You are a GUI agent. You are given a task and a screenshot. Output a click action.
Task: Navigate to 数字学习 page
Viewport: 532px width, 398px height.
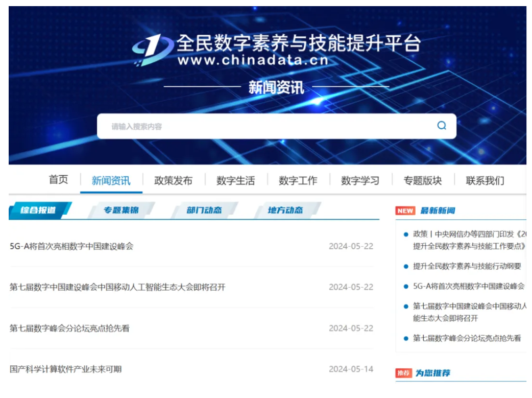pos(360,180)
